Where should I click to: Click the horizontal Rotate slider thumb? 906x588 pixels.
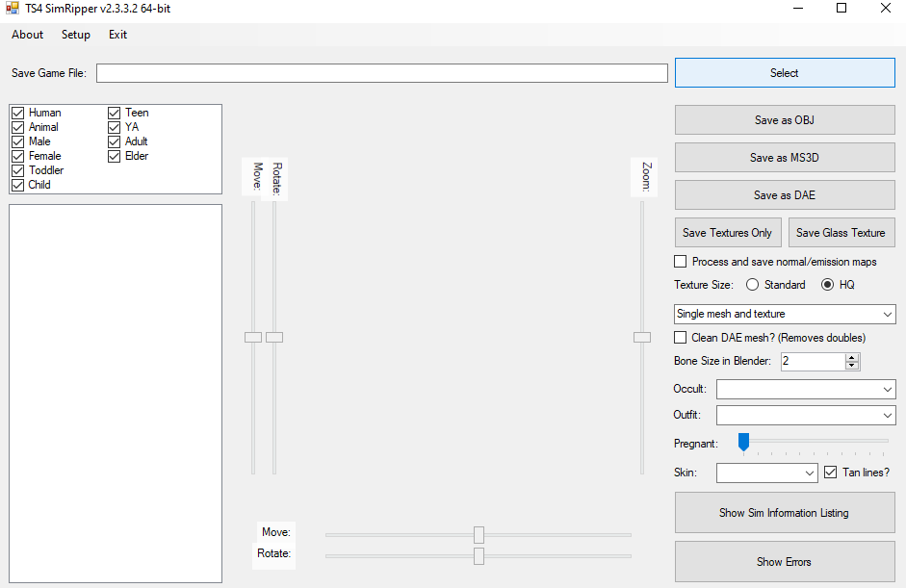pos(479,556)
